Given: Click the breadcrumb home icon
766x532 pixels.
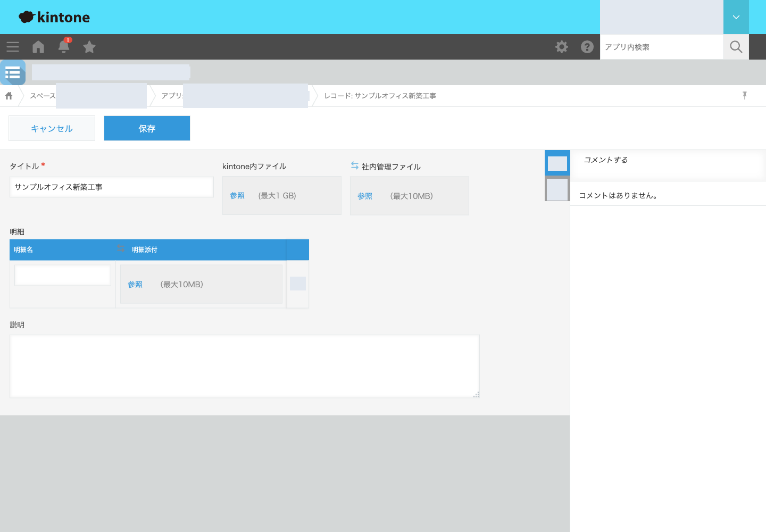Looking at the screenshot, I should click(x=9, y=96).
